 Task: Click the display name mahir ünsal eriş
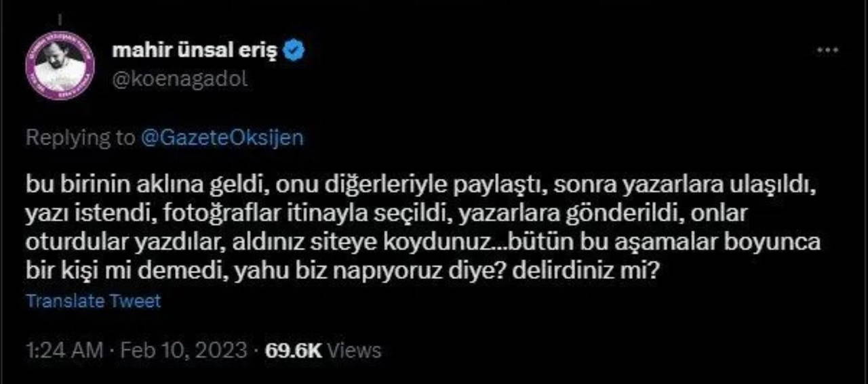click(194, 51)
